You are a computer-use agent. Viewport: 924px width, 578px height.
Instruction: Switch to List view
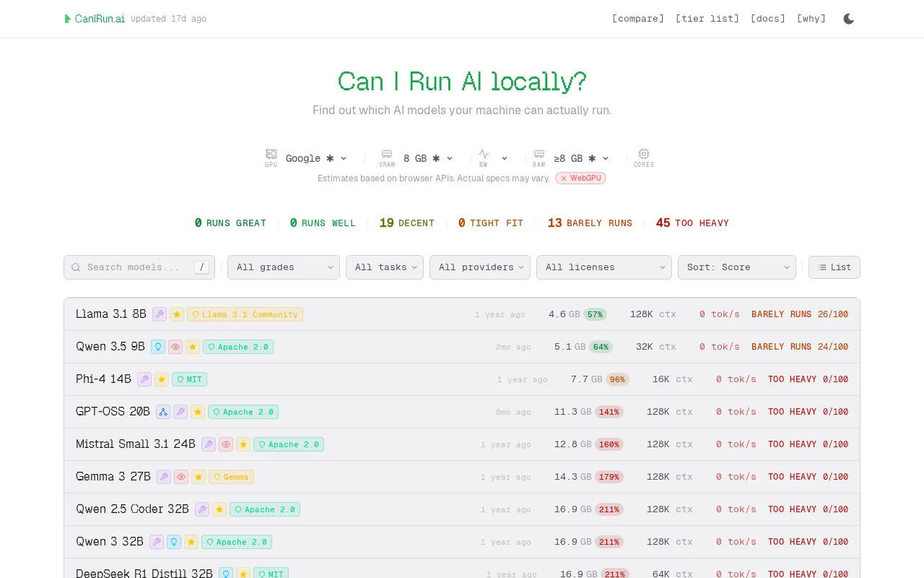pyautogui.click(x=834, y=267)
